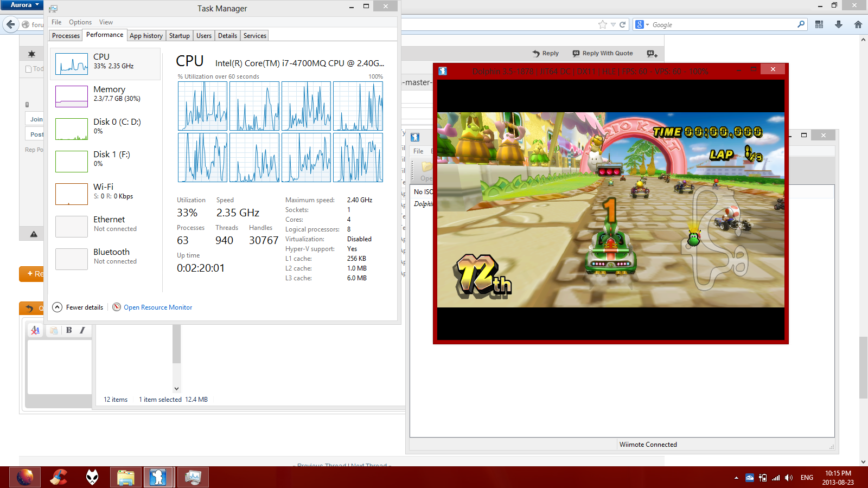The height and width of the screenshot is (488, 868).
Task: Open the Details tab
Action: pyautogui.click(x=227, y=36)
